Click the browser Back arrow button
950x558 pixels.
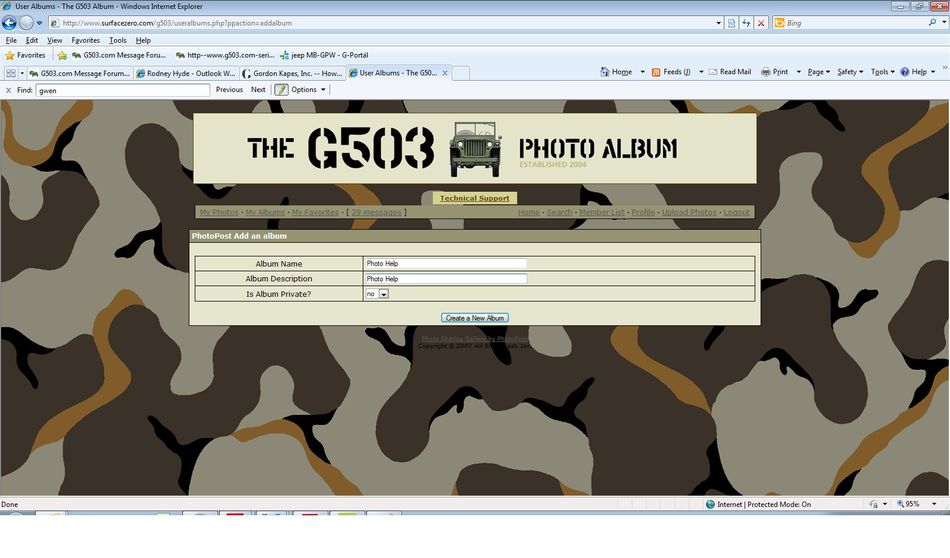click(9, 23)
